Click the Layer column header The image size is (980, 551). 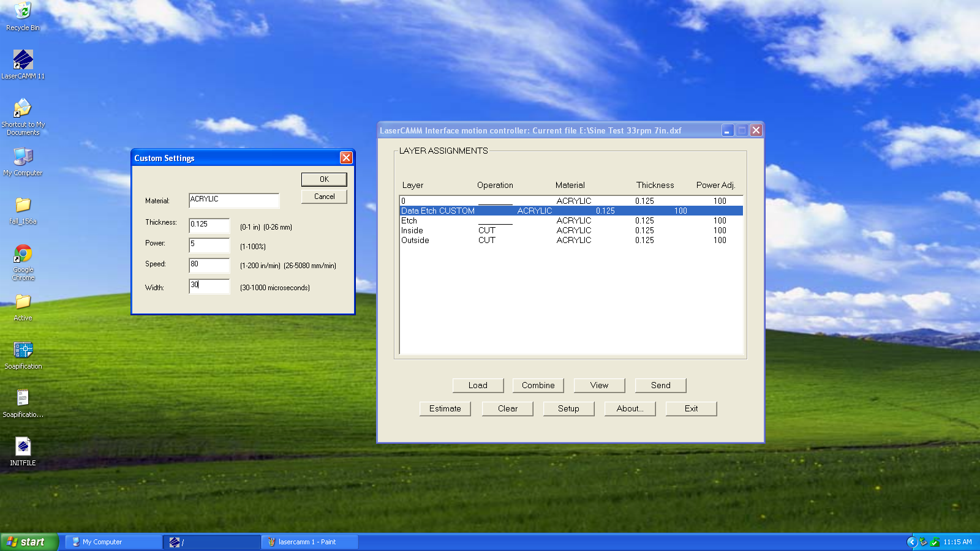413,185
